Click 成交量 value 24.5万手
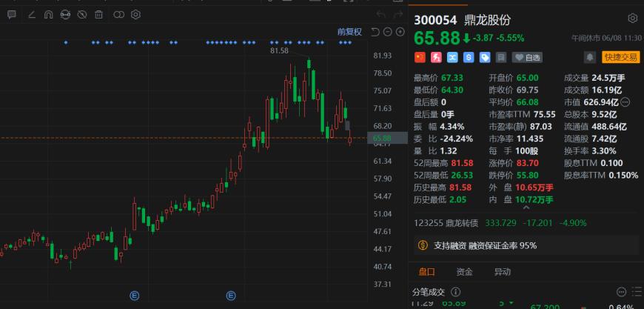Viewport: 644px width, 309px height. tap(608, 78)
